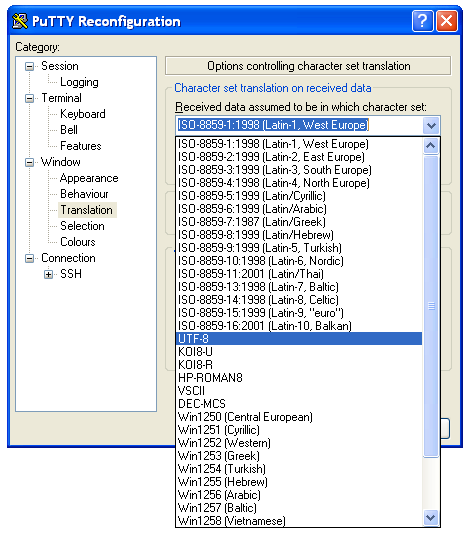Click the PuTTY icon in title bar
The width and height of the screenshot is (469, 534).
tap(20, 21)
